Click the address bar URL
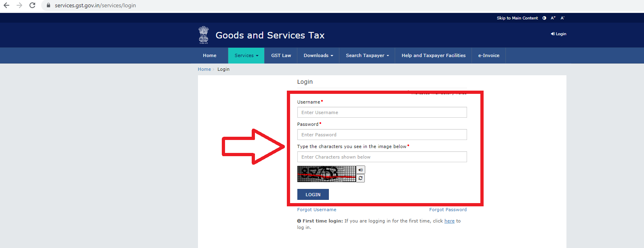 [95, 5]
